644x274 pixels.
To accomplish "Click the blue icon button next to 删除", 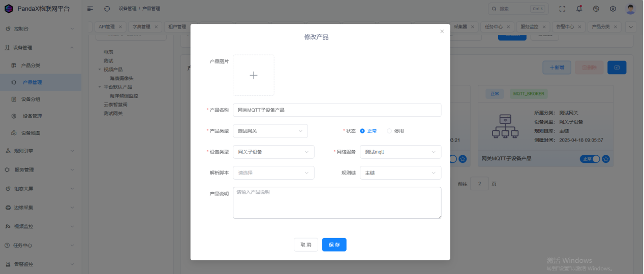I will coord(617,67).
